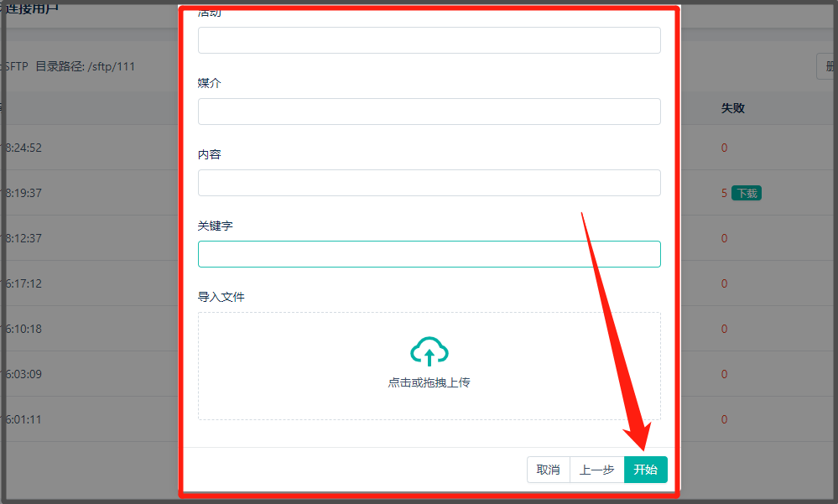Click the /sftp/111 directory path text
Image resolution: width=838 pixels, height=504 pixels.
coord(112,66)
